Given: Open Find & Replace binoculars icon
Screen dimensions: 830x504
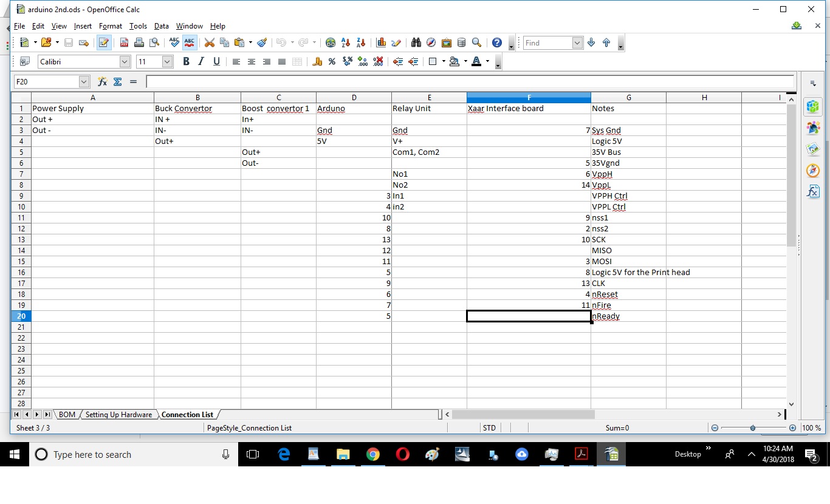Looking at the screenshot, I should pos(416,43).
